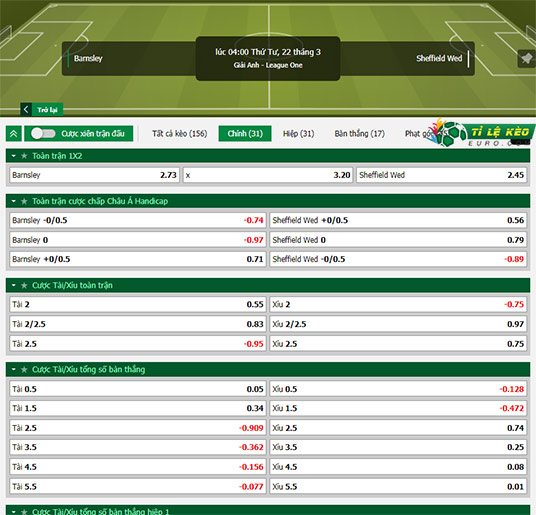536x515 pixels.
Task: Open the Hiệp (31) tab
Action: pos(298,134)
